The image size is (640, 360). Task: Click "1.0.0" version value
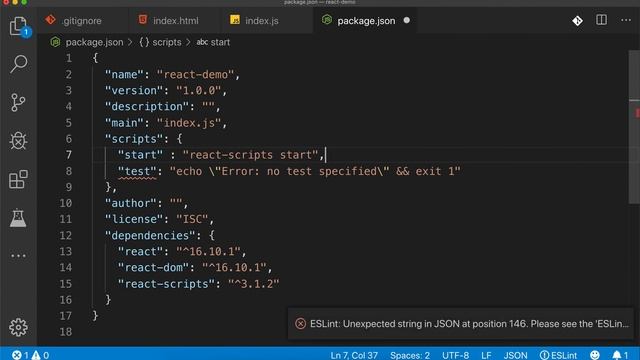(198, 91)
